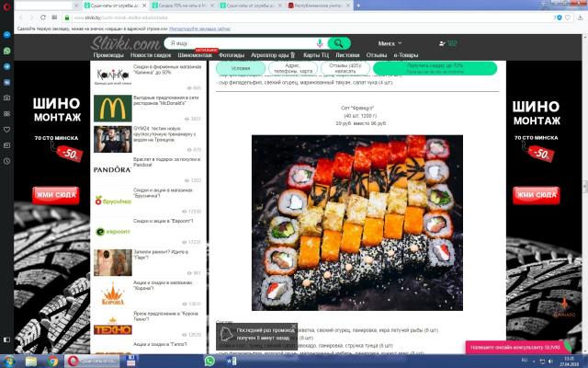Open WhatsApp in the Opera sidebar
Image resolution: width=588 pixels, height=368 pixels.
(6, 51)
